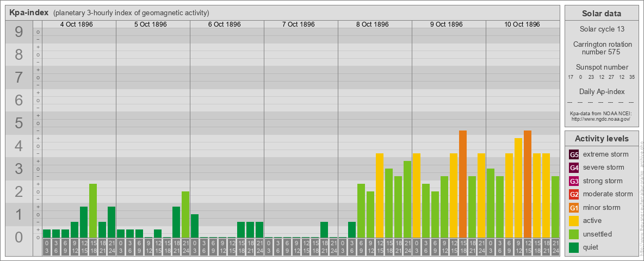The height and width of the screenshot is (261, 644).
Task: Click the yellow bar for 10 Oct 9-12 hours
Action: point(518,188)
